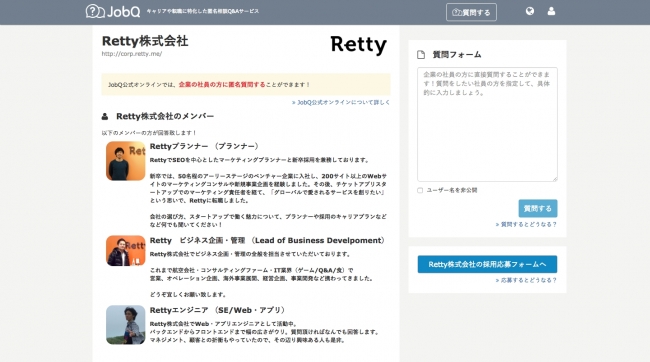Screen dimensions: 650x362
Task: Click the person icon beside Retty株式会社のメンバー
Action: (105, 117)
